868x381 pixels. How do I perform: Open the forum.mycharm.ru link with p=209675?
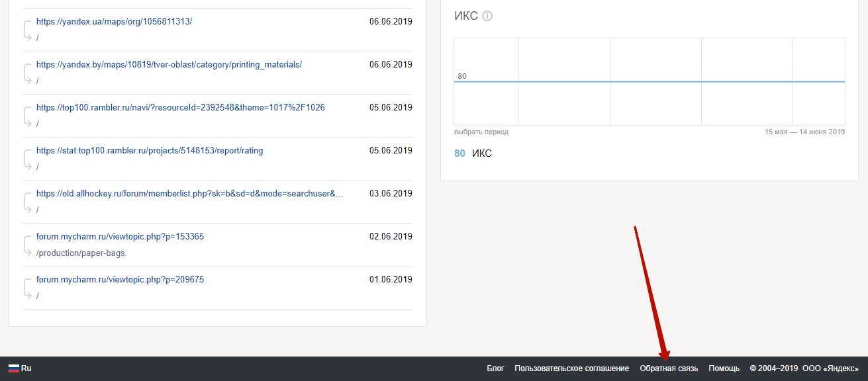(x=120, y=279)
